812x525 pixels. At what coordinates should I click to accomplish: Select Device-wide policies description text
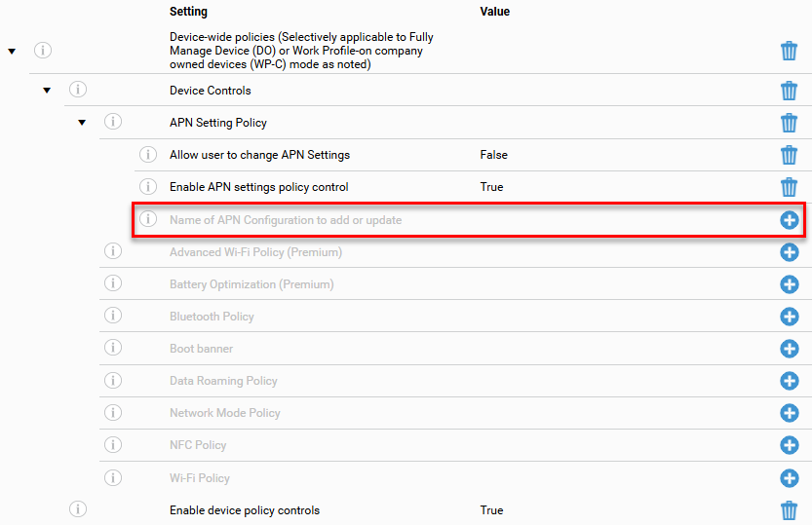point(301,51)
